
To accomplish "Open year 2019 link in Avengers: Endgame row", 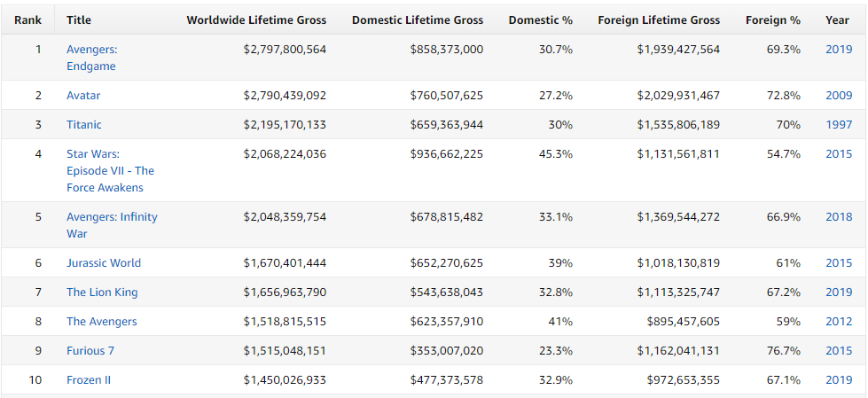I will (x=840, y=50).
